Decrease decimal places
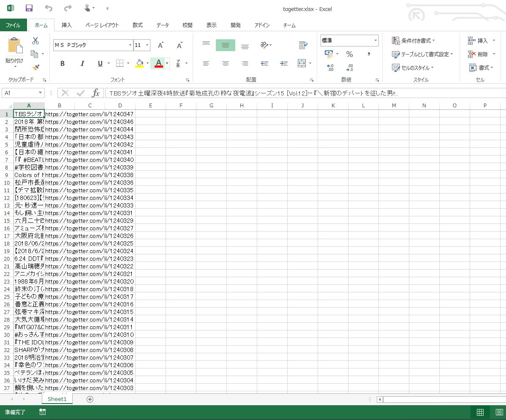506x420 pixels. point(349,68)
